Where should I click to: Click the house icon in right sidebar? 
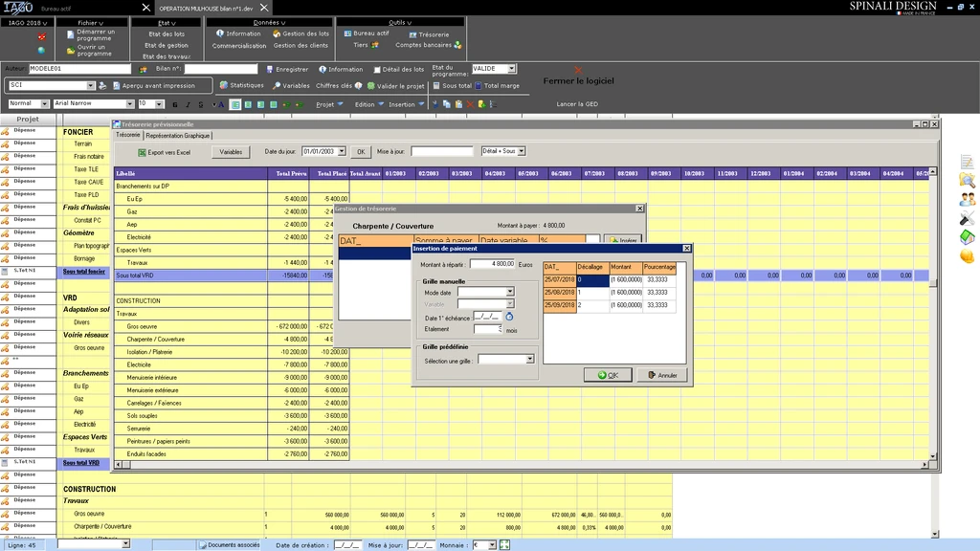[967, 237]
